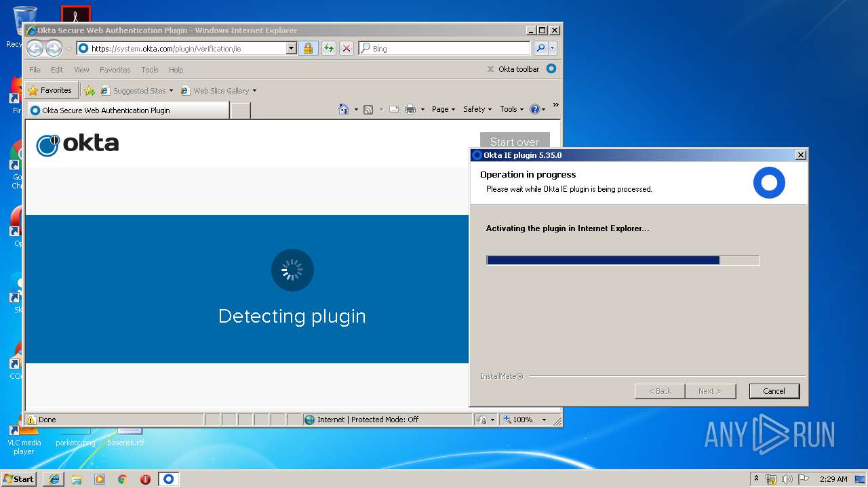
Task: Add to Favorites bar star icon
Action: [90, 90]
